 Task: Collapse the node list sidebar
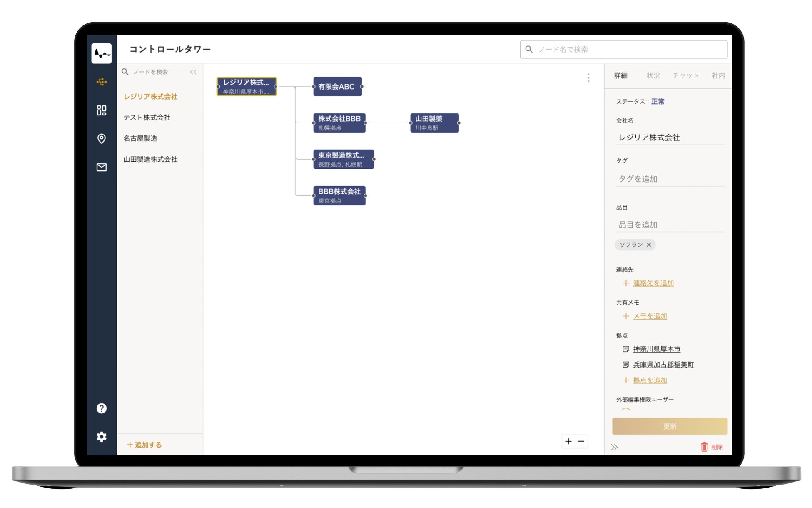click(193, 72)
